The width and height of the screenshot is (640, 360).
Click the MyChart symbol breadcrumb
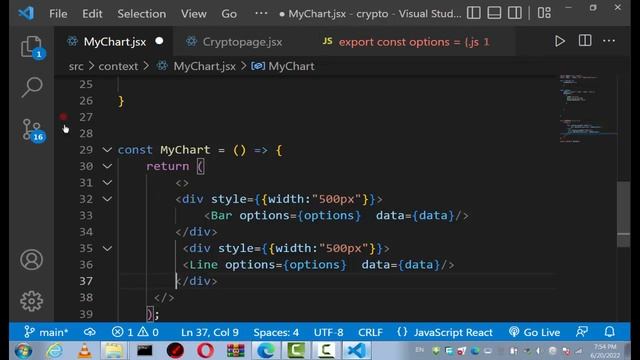tap(283, 66)
